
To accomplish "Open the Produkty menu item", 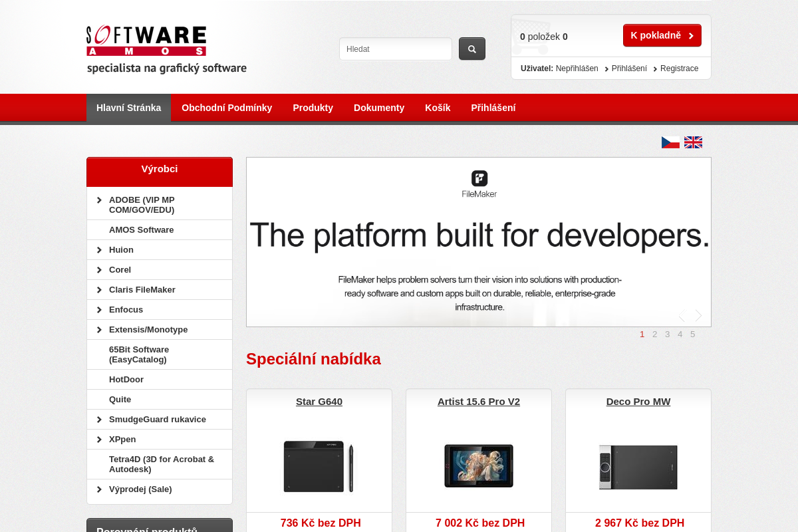I will point(313,108).
